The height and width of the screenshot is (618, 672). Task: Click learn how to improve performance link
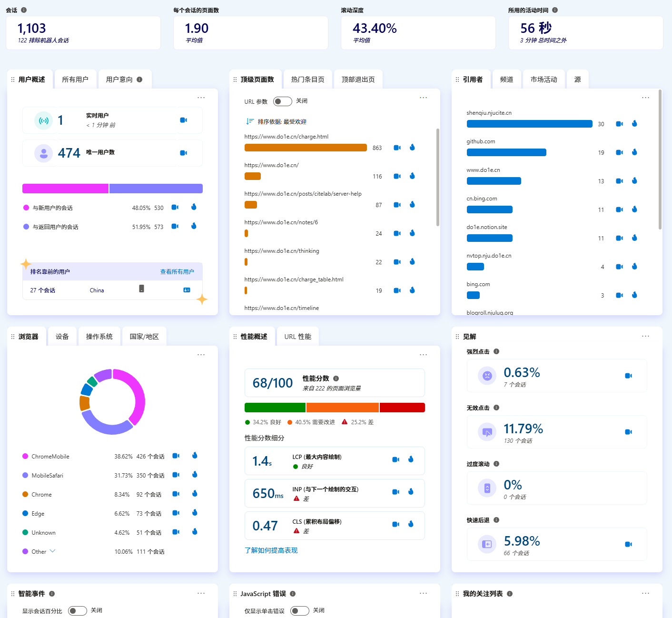(x=271, y=550)
